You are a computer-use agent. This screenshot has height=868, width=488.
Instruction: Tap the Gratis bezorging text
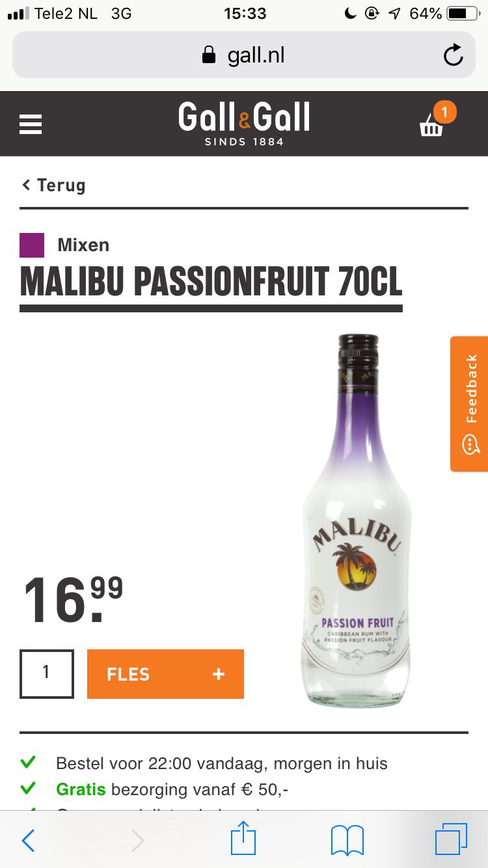pos(172,789)
